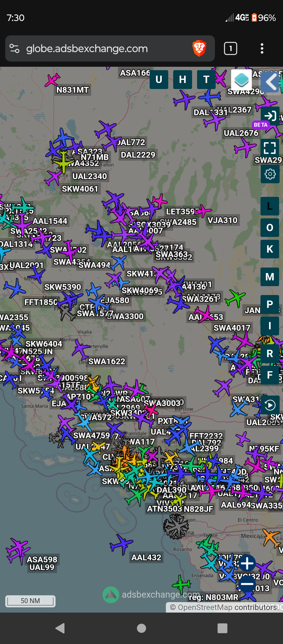
Task: Select aircraft label ATN3503
Action: [164, 509]
